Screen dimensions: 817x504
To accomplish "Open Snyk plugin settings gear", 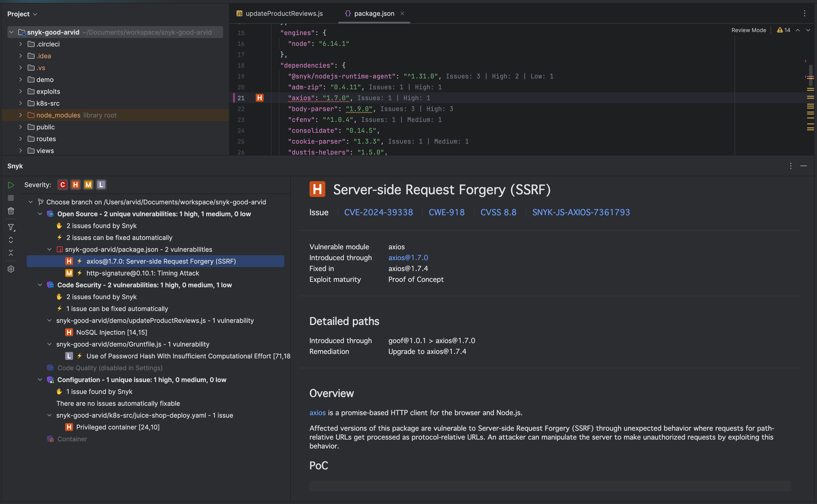I will (x=11, y=269).
